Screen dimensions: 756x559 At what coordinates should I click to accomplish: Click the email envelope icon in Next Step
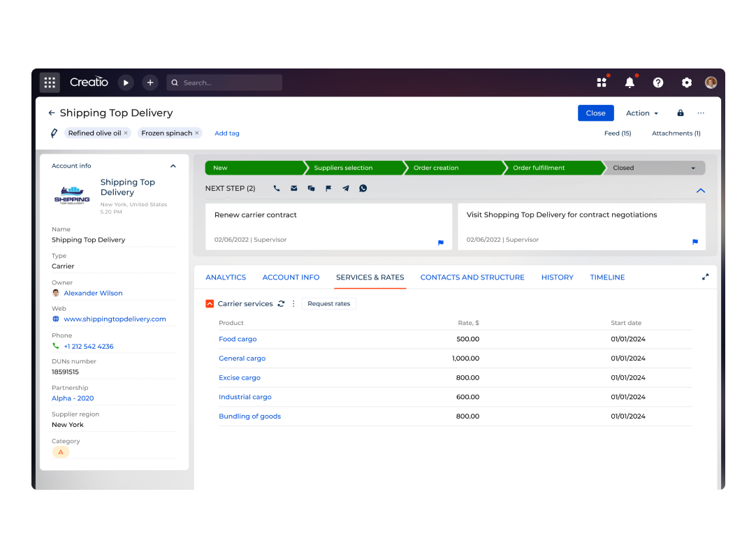294,189
